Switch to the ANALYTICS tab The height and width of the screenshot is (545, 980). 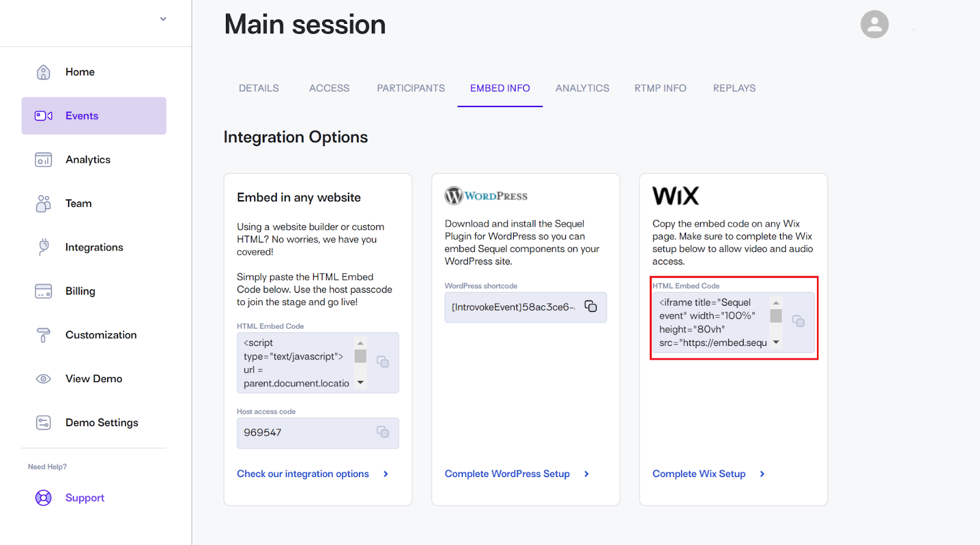(582, 88)
